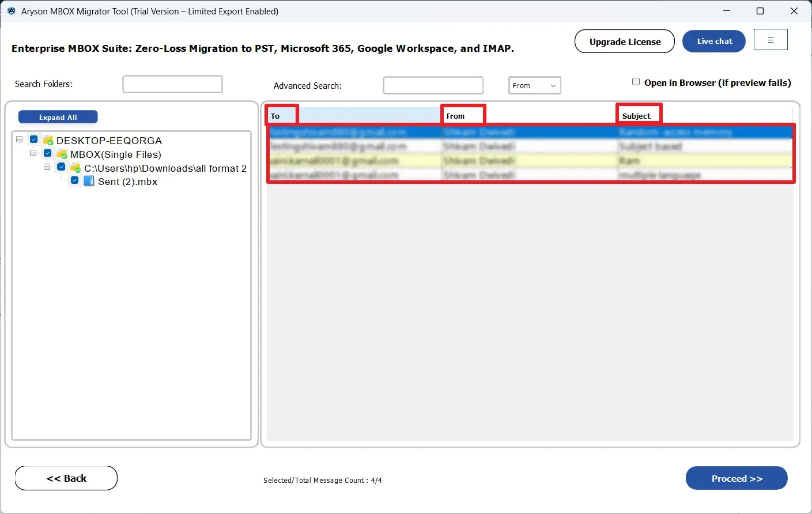Sort by the From column header

(x=528, y=115)
